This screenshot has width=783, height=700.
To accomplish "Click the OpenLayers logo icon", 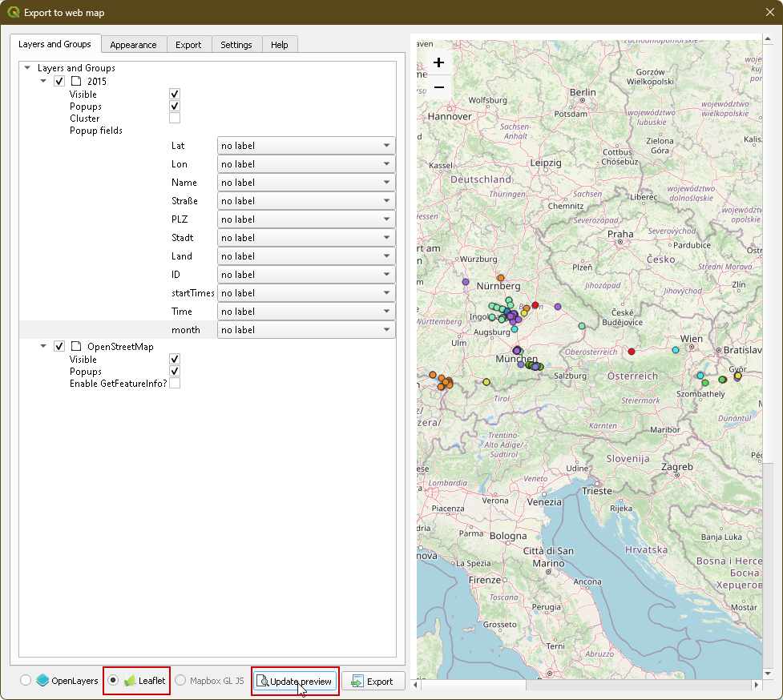I will 42,681.
